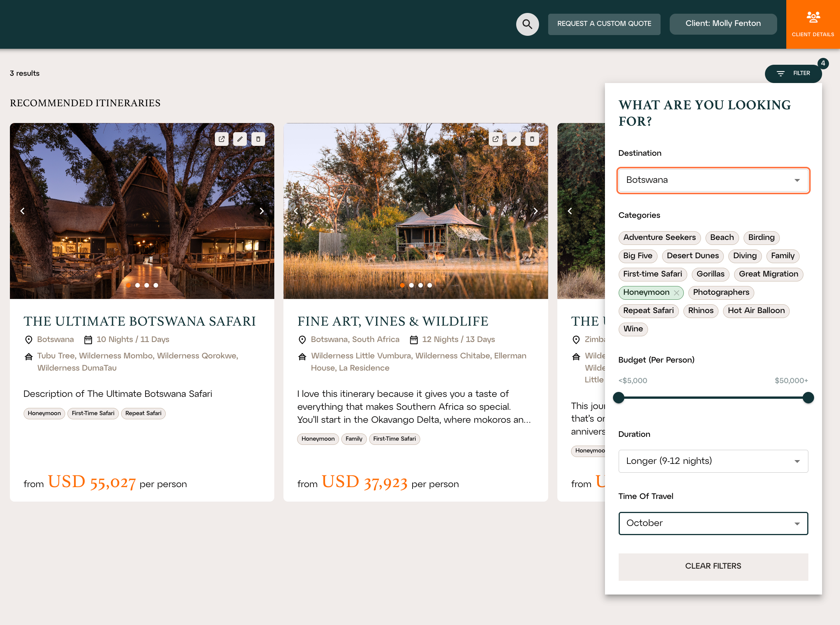Open Time Of Travel October dropdown
This screenshot has width=840, height=625.
pos(713,523)
